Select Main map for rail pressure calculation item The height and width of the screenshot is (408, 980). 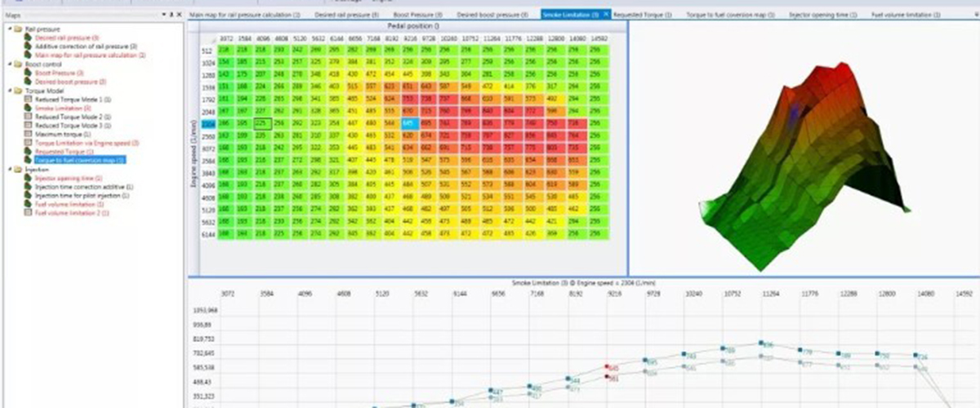click(91, 55)
